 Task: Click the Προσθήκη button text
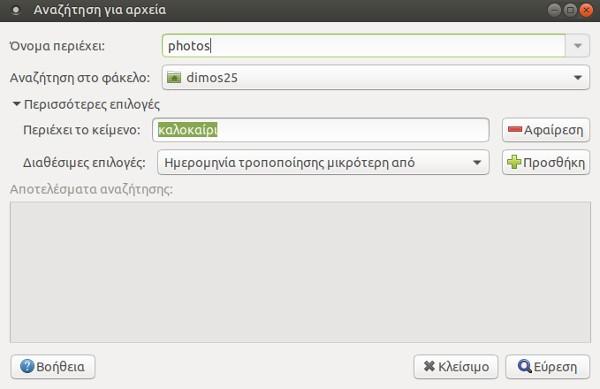(554, 163)
